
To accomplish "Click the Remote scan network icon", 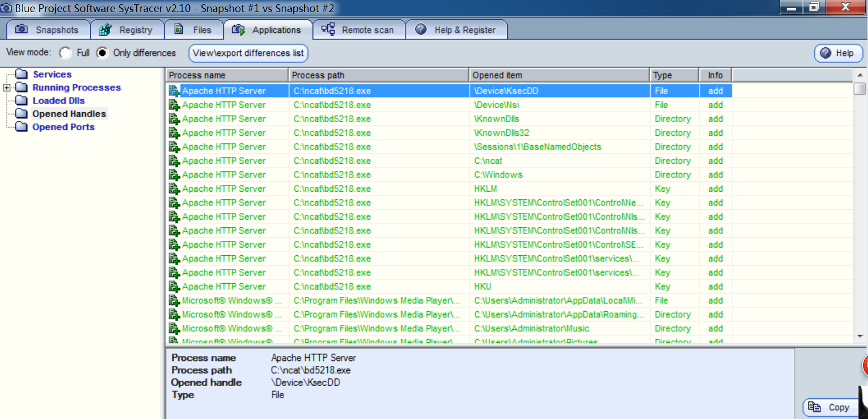I will [x=328, y=29].
